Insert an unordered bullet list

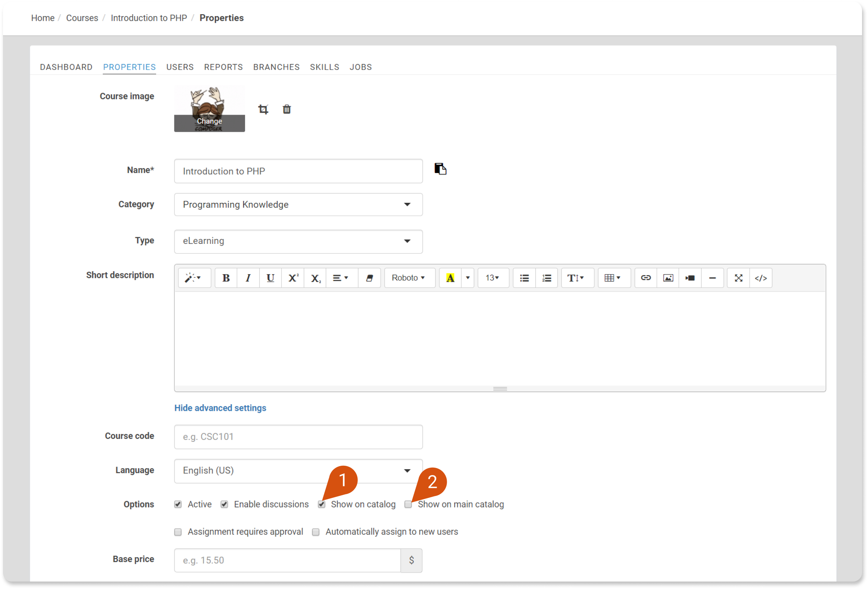coord(524,278)
